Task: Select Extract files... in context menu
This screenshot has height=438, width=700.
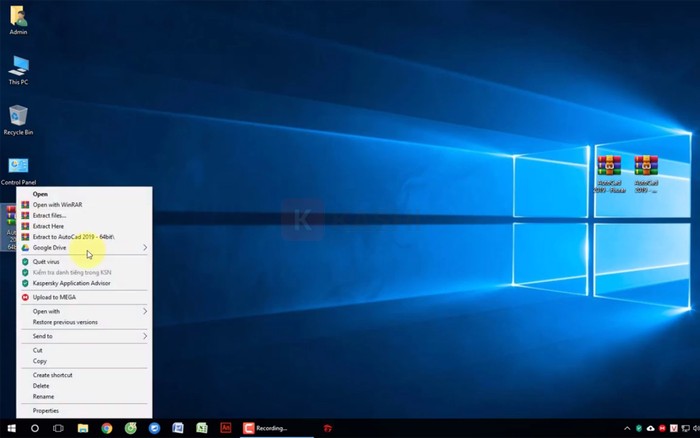Action: pos(50,215)
